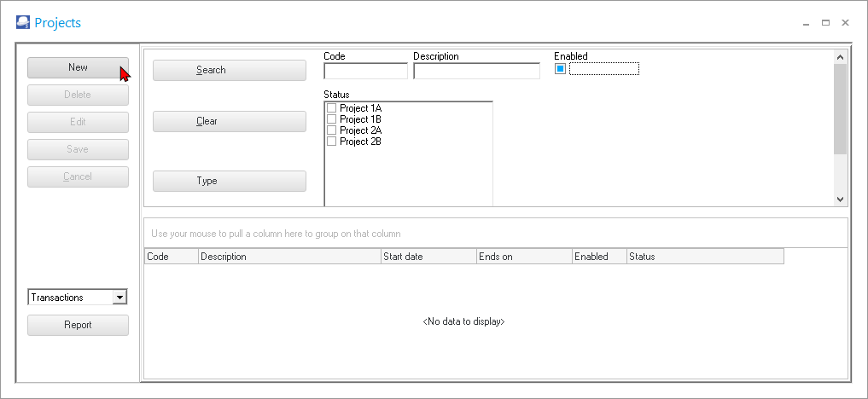Toggle the Enabled checkbox
This screenshot has height=399, width=868.
[x=561, y=69]
